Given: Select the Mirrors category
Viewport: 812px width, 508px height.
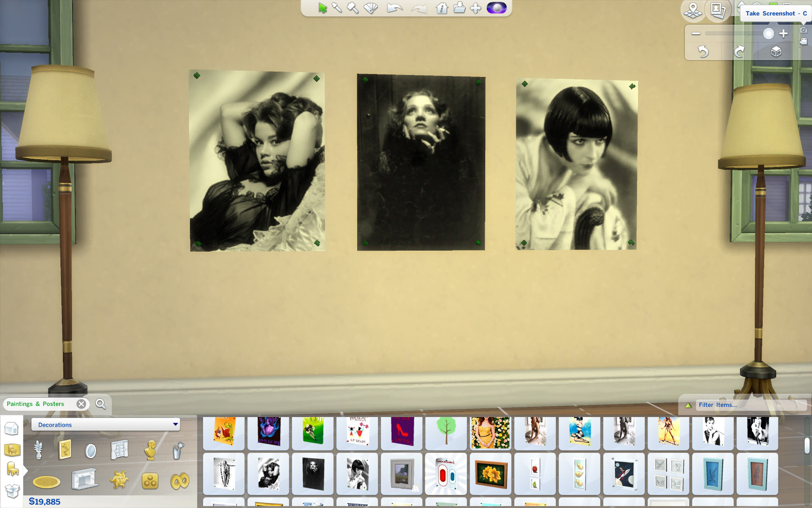Looking at the screenshot, I should (x=90, y=451).
